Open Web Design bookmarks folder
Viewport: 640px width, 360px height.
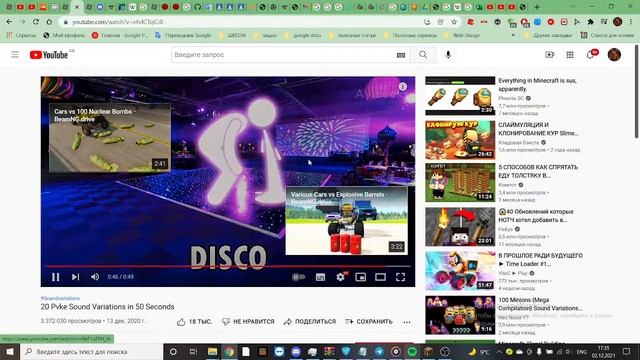point(462,36)
